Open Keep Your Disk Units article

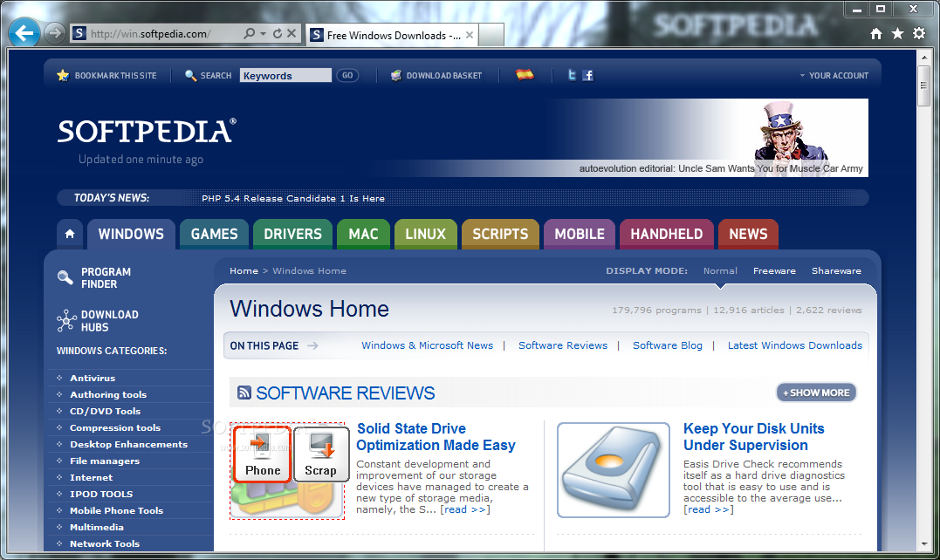753,437
